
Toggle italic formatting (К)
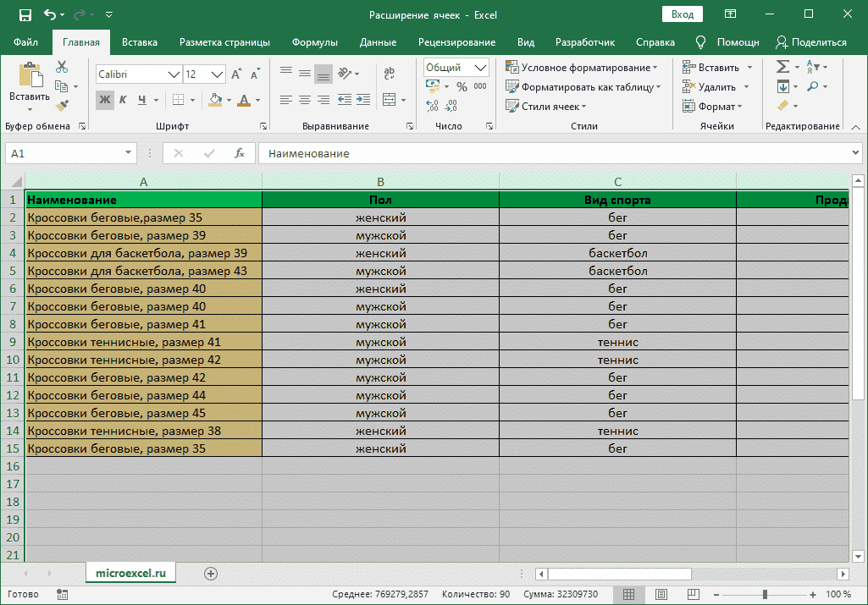[123, 100]
